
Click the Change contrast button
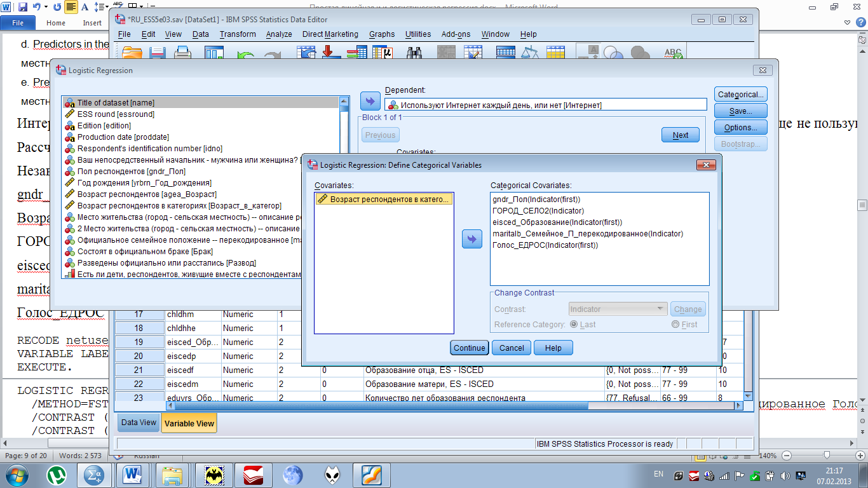[x=688, y=309]
